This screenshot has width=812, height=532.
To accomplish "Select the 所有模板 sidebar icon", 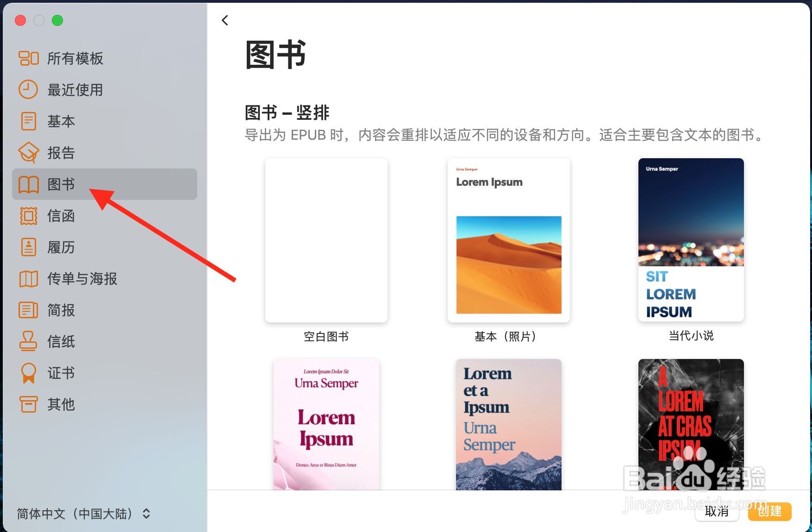I will (28, 58).
